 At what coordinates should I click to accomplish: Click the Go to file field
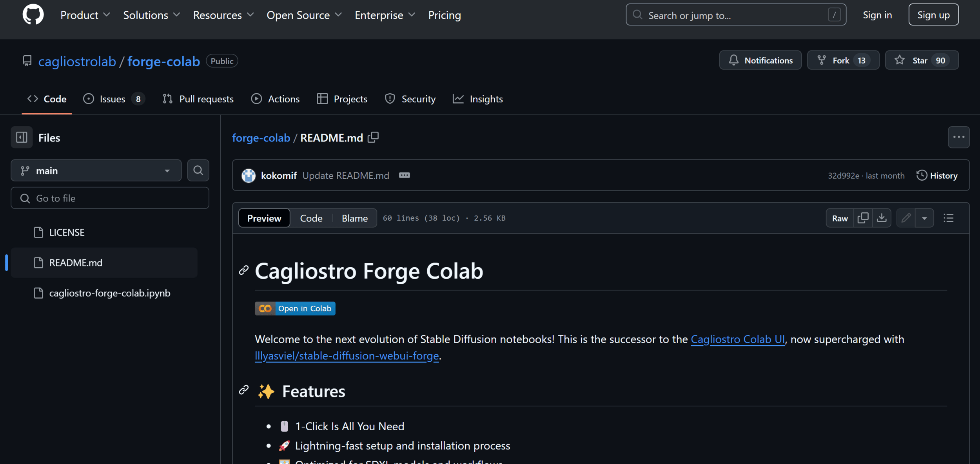tap(110, 198)
